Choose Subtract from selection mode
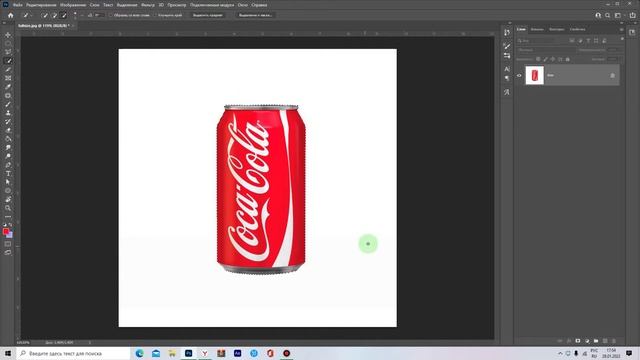640x360 pixels. tap(64, 15)
